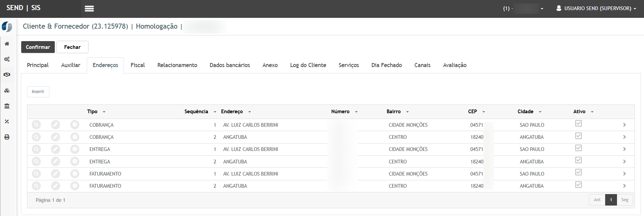Expand the USUARIO SEND (SUPERVISOR) user menu
The width and height of the screenshot is (644, 216).
[x=596, y=8]
